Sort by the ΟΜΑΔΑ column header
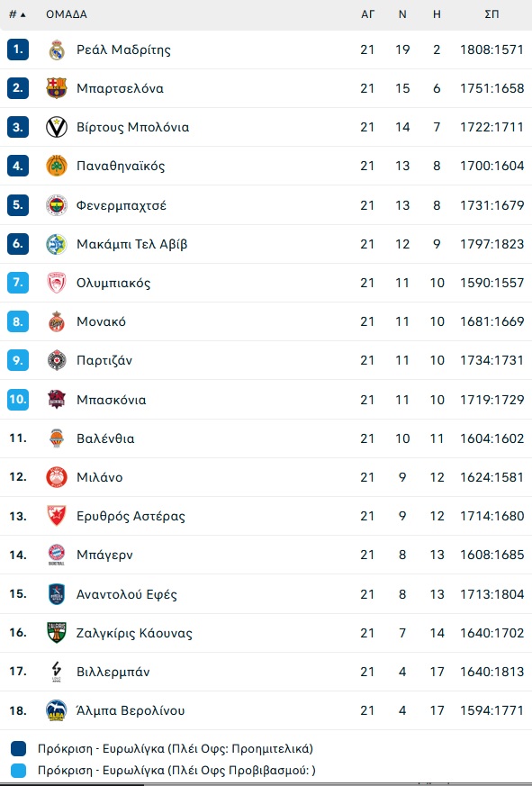Image resolution: width=532 pixels, height=786 pixels. pos(67,14)
